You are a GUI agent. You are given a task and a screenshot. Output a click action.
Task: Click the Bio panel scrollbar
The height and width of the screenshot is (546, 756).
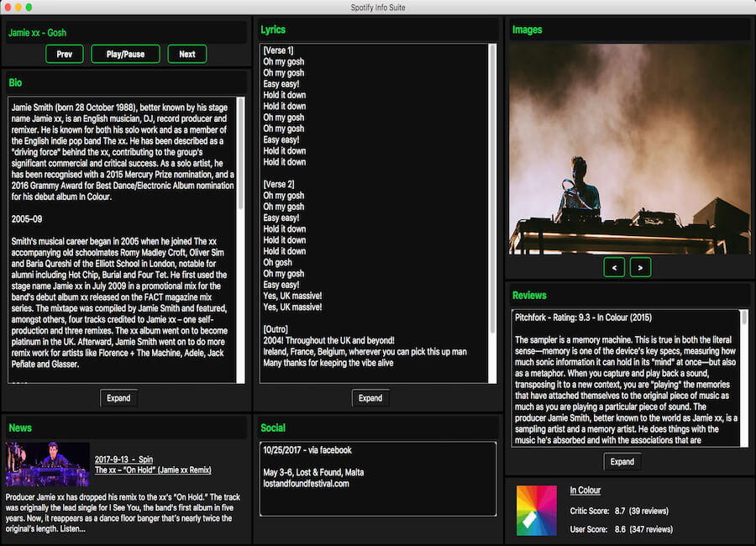242,151
